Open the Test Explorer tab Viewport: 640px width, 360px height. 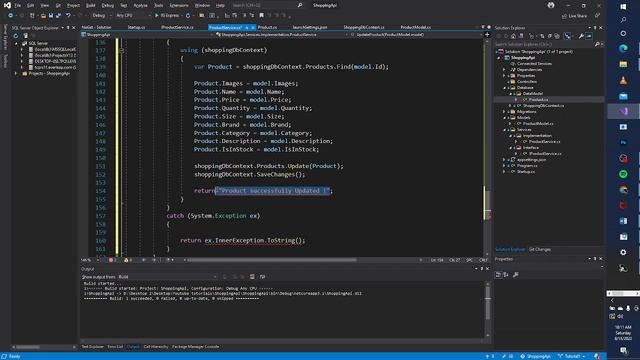click(x=93, y=347)
